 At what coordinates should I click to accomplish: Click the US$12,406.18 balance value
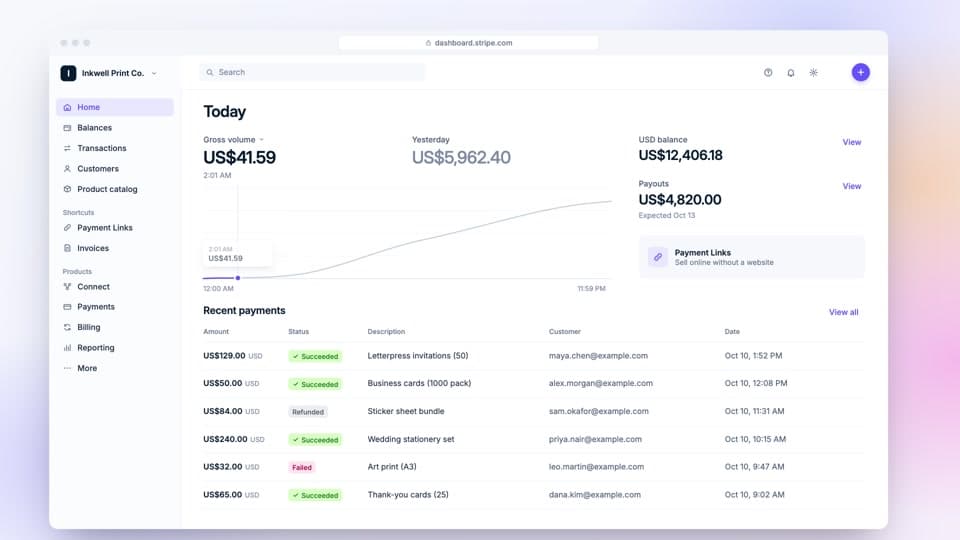point(680,156)
